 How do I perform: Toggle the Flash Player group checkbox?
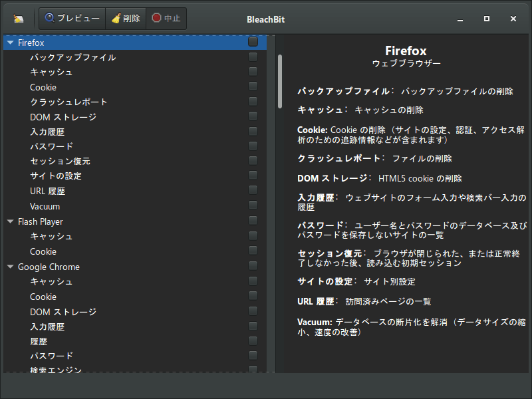(x=253, y=221)
